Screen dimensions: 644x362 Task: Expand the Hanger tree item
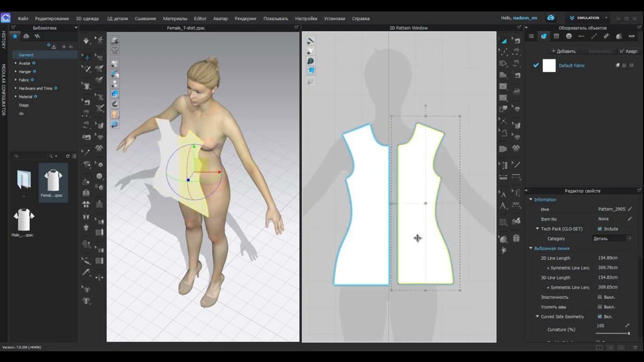tap(16, 71)
